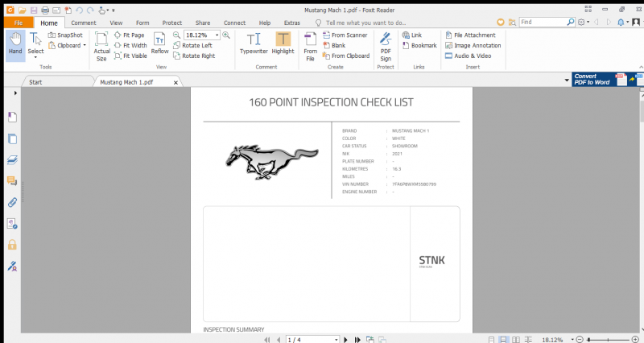Open the document tab list dropdown arrow

[567, 81]
